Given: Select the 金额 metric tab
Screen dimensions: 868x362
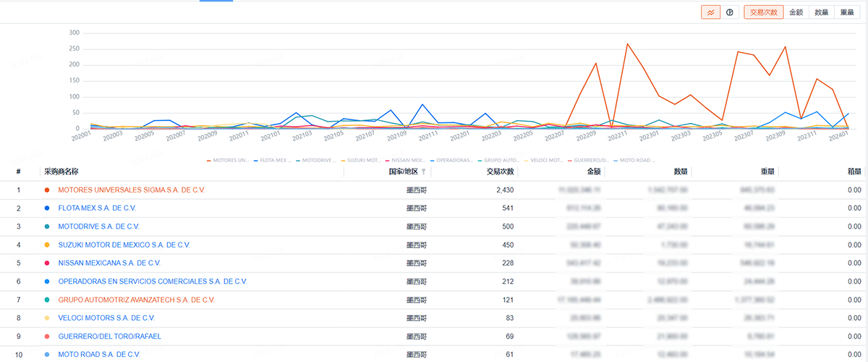Looking at the screenshot, I should point(796,12).
